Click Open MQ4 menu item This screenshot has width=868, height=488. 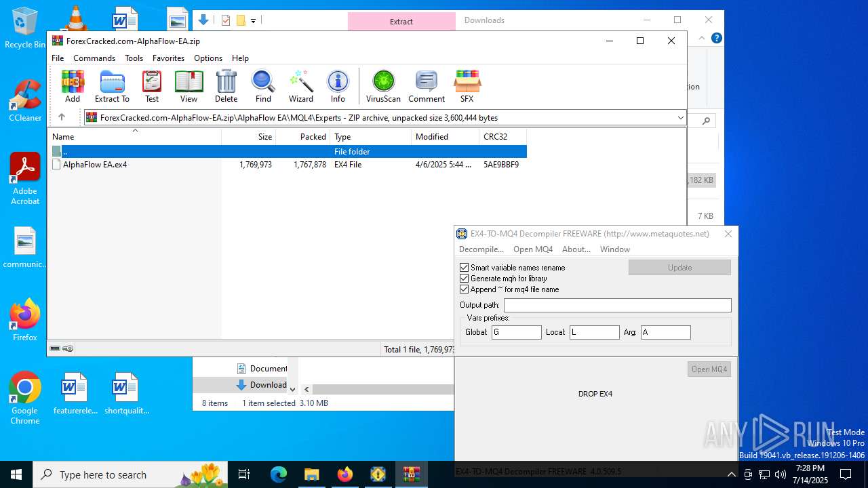(x=533, y=249)
